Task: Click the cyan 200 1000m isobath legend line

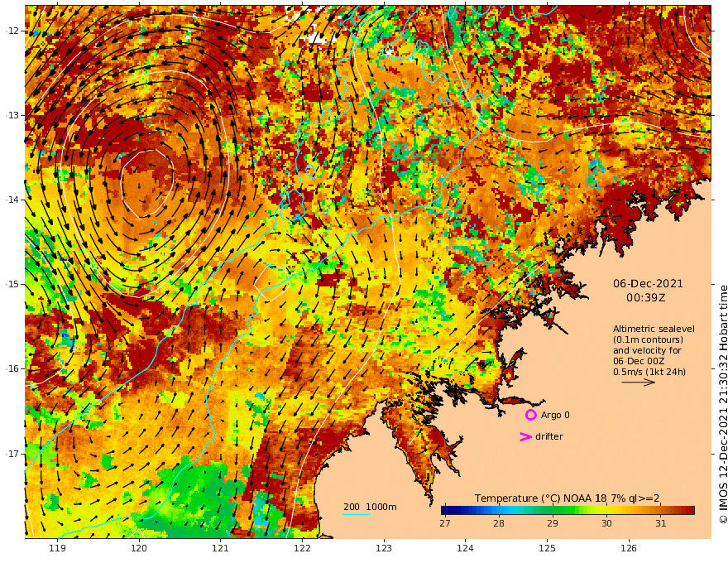Action: tap(356, 514)
